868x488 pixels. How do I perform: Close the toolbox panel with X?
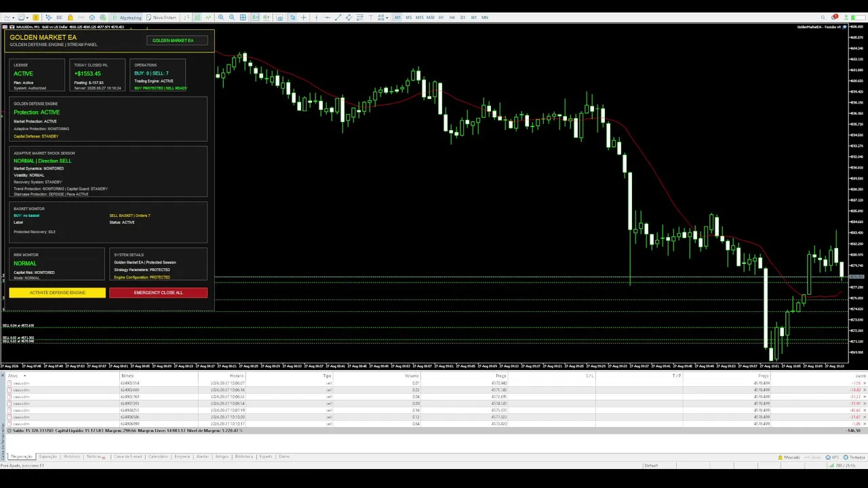(x=3, y=375)
